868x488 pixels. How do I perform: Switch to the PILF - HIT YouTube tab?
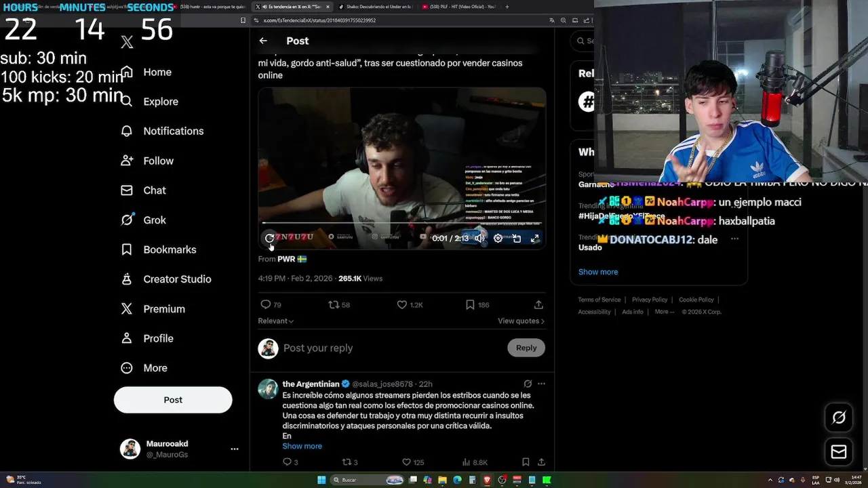(458, 7)
